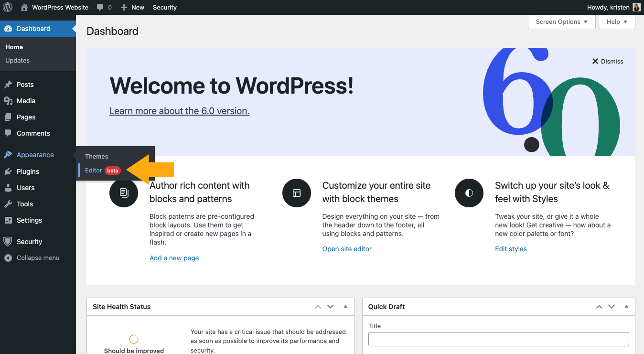Image resolution: width=644 pixels, height=354 pixels.
Task: Click the Edit styles link
Action: click(x=511, y=249)
